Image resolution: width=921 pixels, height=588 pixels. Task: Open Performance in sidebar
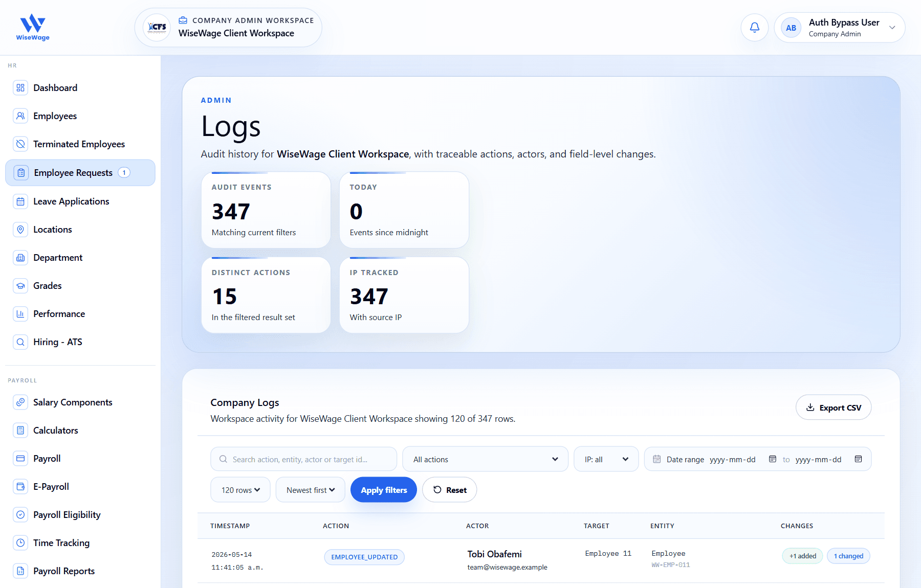click(x=80, y=314)
